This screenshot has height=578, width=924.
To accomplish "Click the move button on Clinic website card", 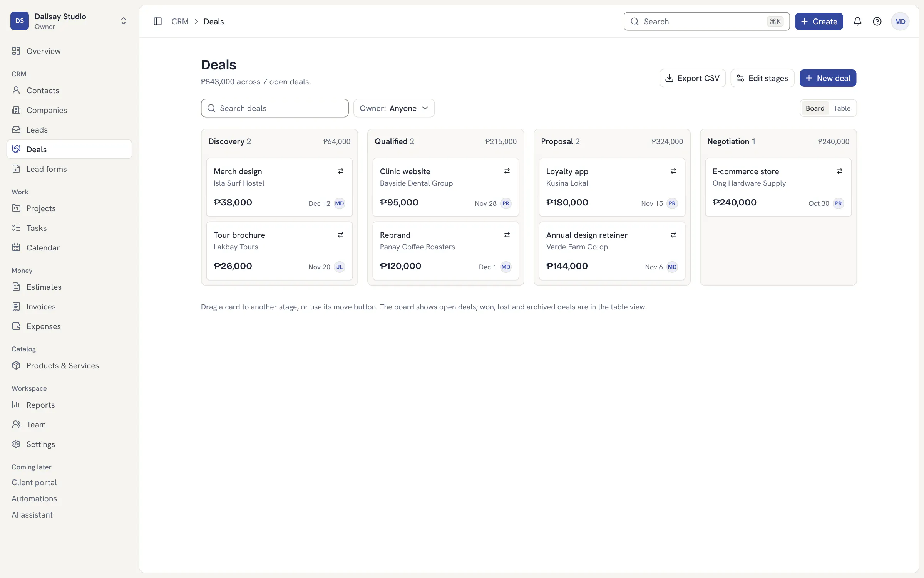I will (507, 171).
